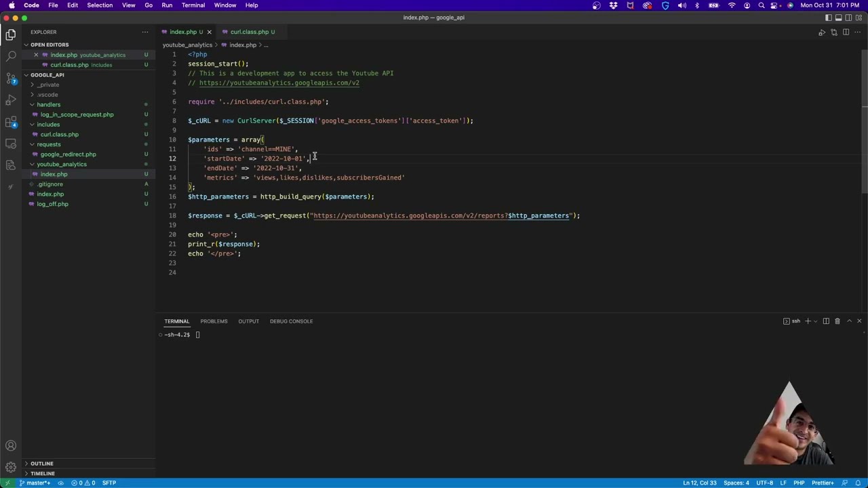Open the Extensions view icon
This screenshot has height=488, width=868.
(x=11, y=122)
